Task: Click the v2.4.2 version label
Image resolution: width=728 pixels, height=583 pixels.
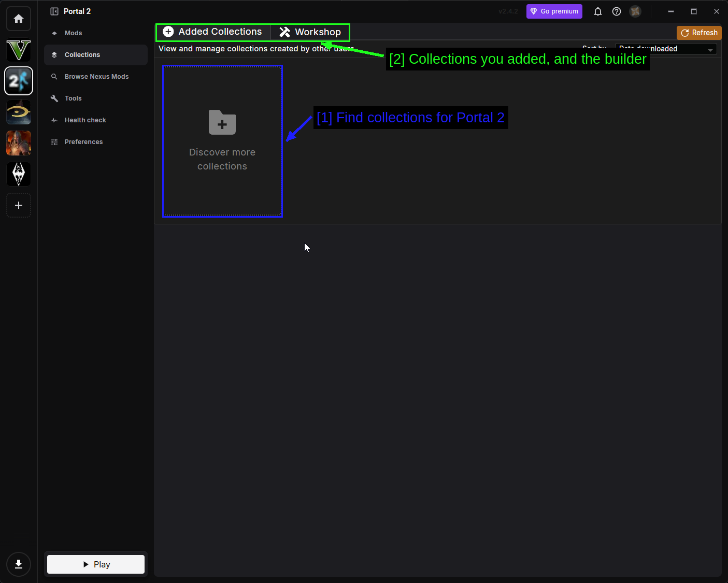Action: click(508, 11)
